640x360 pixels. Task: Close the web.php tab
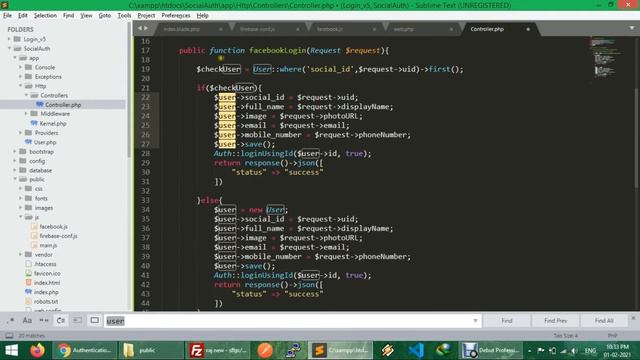click(x=451, y=29)
